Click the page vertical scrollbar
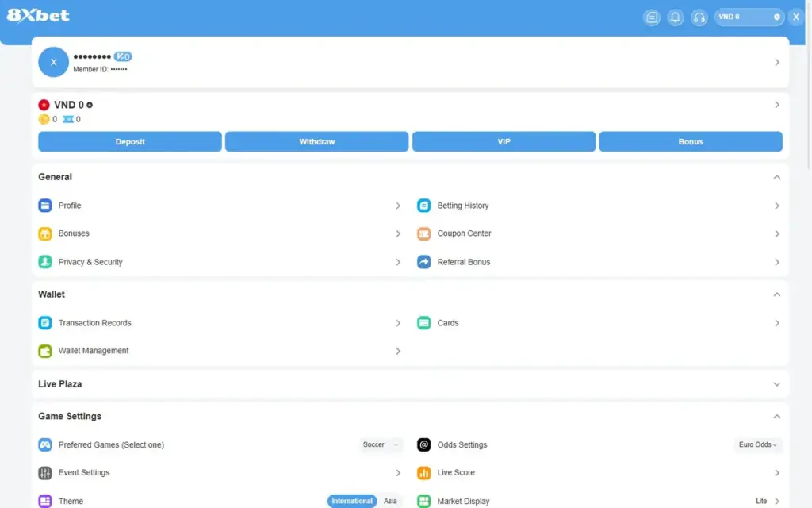This screenshot has height=508, width=812. 808,86
